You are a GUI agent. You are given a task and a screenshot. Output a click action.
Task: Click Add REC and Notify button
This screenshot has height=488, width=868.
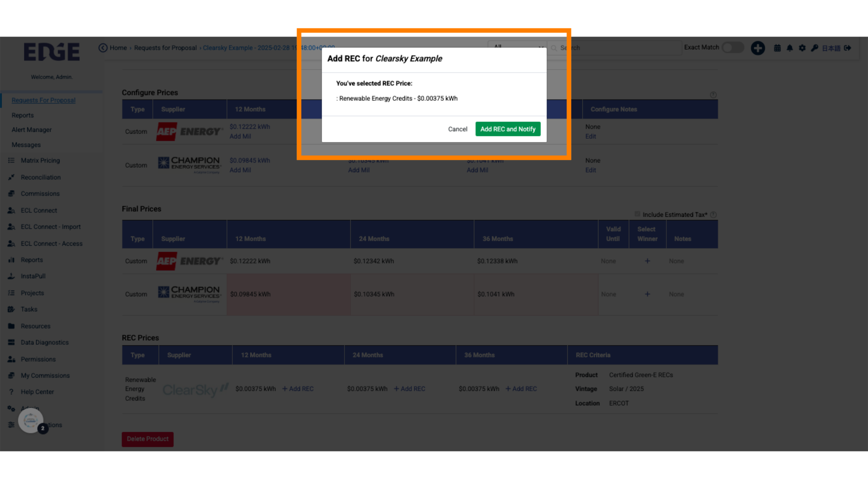click(508, 129)
